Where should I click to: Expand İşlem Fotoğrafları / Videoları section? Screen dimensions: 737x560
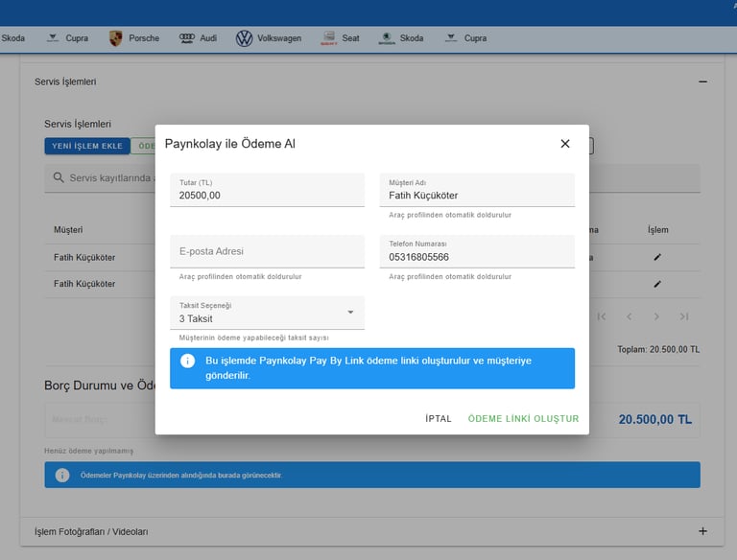pos(702,531)
